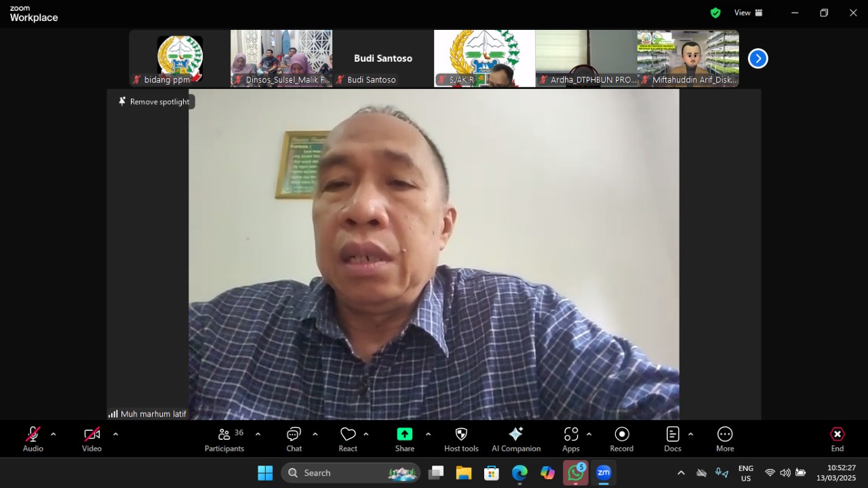Turn on camera with Video button

pyautogui.click(x=92, y=439)
